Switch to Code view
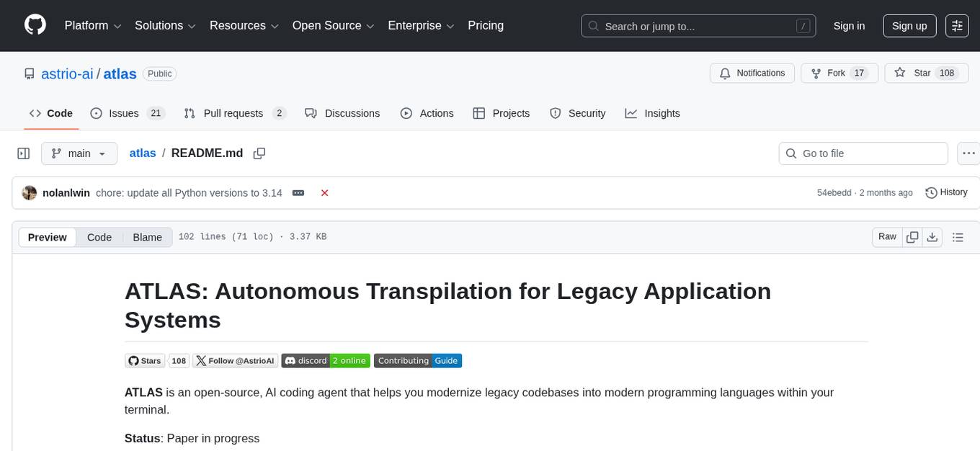The height and width of the screenshot is (451, 980). click(99, 237)
